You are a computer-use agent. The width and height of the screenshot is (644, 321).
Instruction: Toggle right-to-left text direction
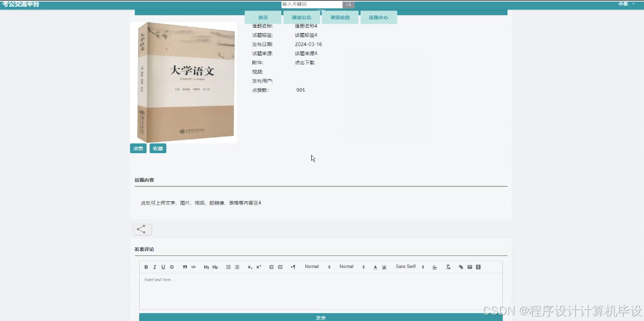pos(293,267)
